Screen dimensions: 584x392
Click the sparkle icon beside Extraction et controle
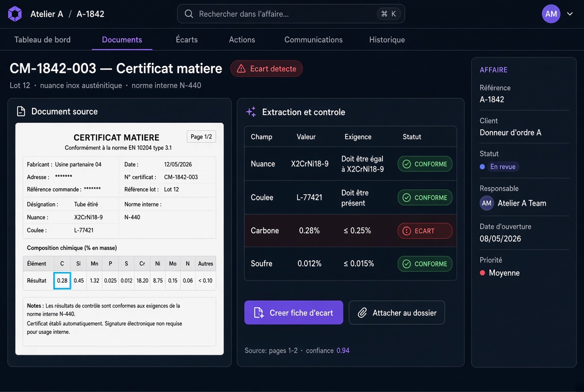coord(251,112)
